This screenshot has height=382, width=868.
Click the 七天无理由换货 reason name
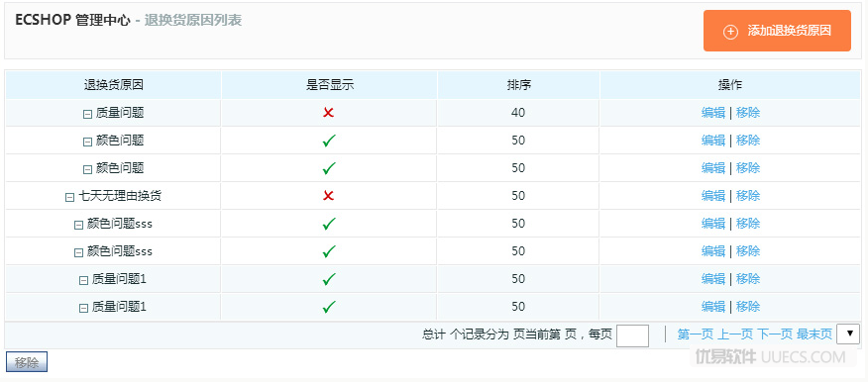(x=120, y=196)
